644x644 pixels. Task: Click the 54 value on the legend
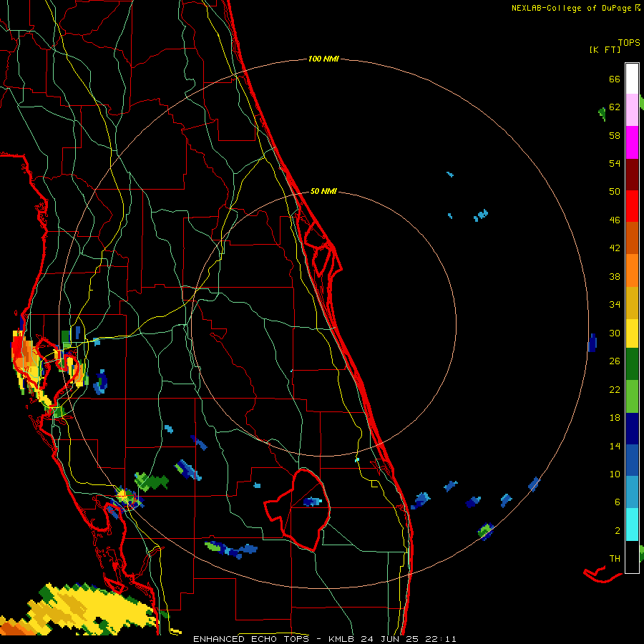615,163
